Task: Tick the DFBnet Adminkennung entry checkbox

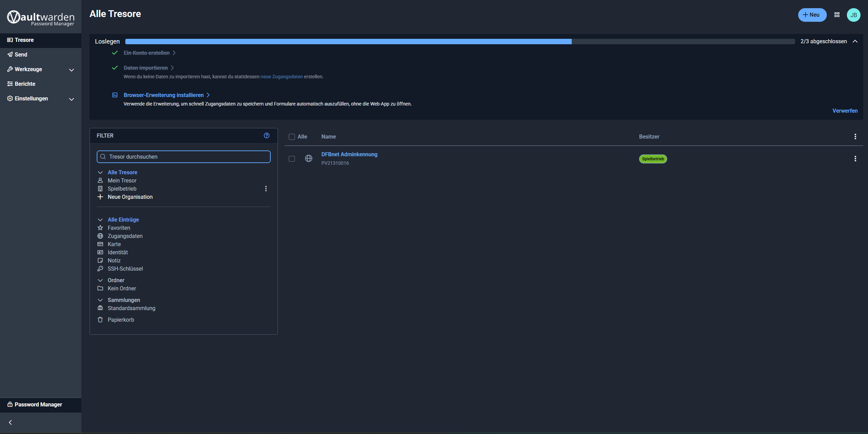Action: pos(292,159)
